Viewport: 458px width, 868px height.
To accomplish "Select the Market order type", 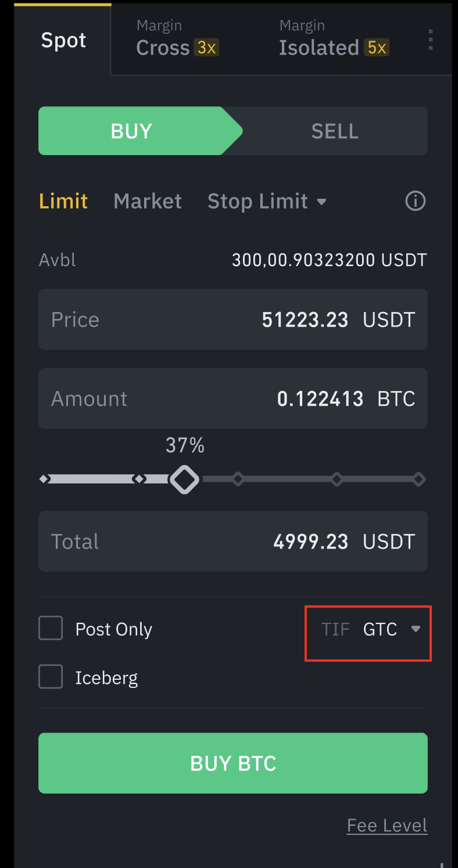I will pyautogui.click(x=148, y=202).
